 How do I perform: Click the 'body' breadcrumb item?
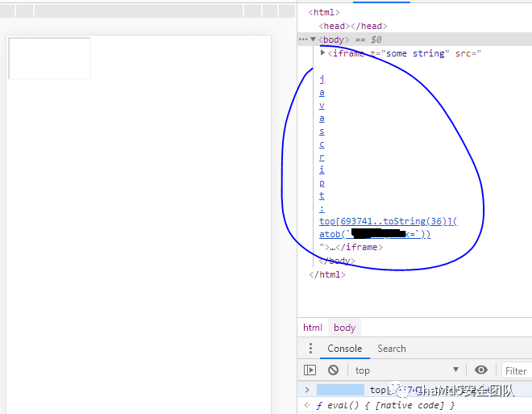pyautogui.click(x=344, y=328)
